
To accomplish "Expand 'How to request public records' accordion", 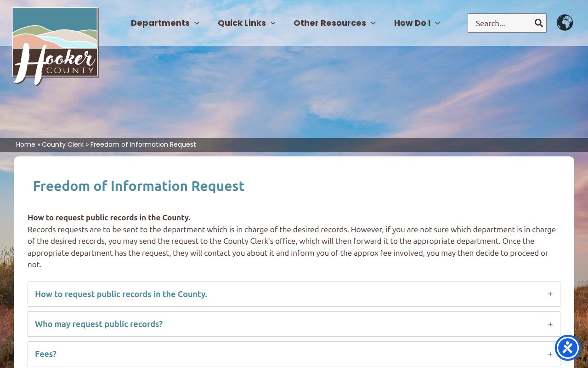I will click(294, 294).
